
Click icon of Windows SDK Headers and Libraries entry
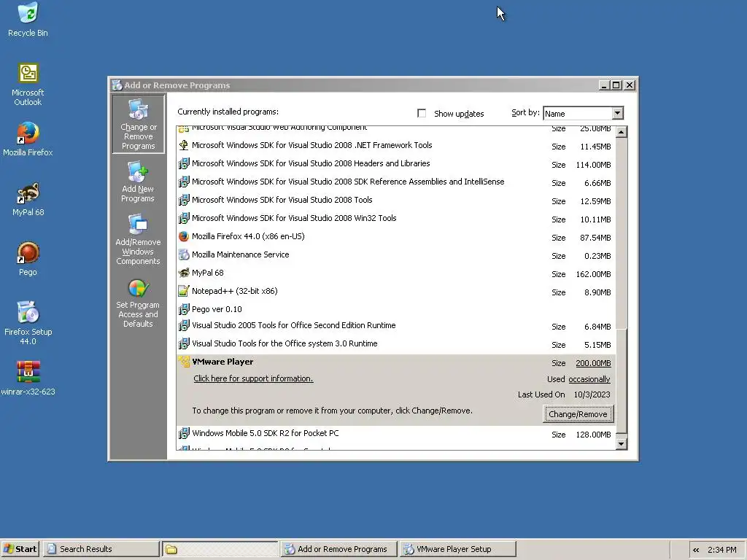coord(183,164)
